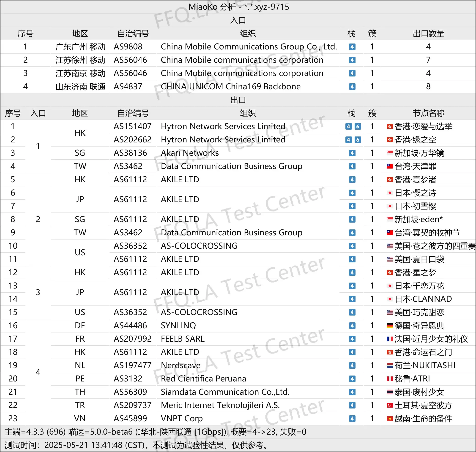Click the AS44486 cell

130,326
